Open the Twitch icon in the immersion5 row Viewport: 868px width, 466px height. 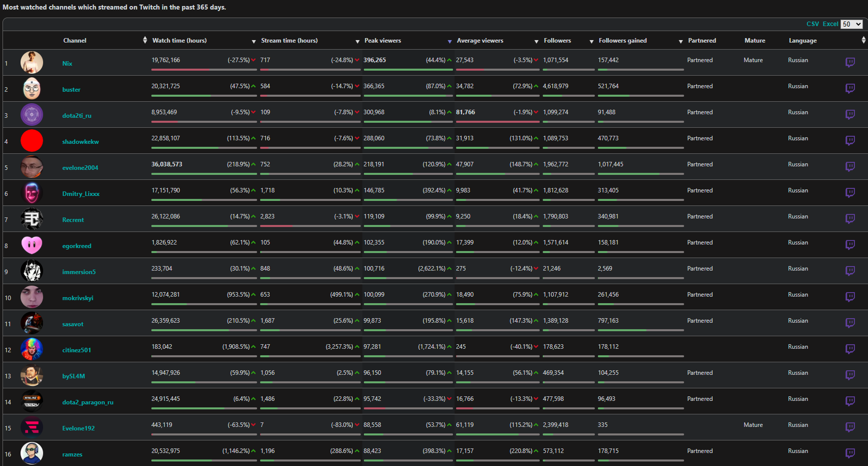coord(850,271)
